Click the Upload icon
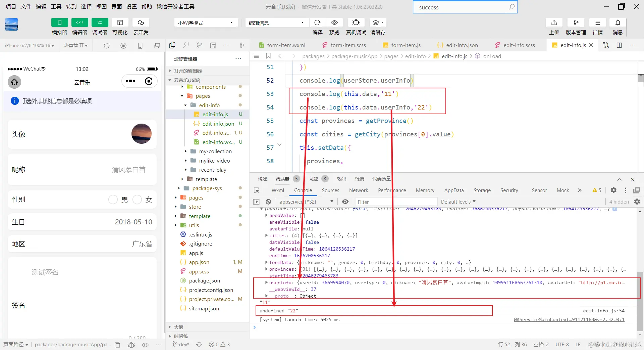Viewport: 644px width, 350px height. 554,23
